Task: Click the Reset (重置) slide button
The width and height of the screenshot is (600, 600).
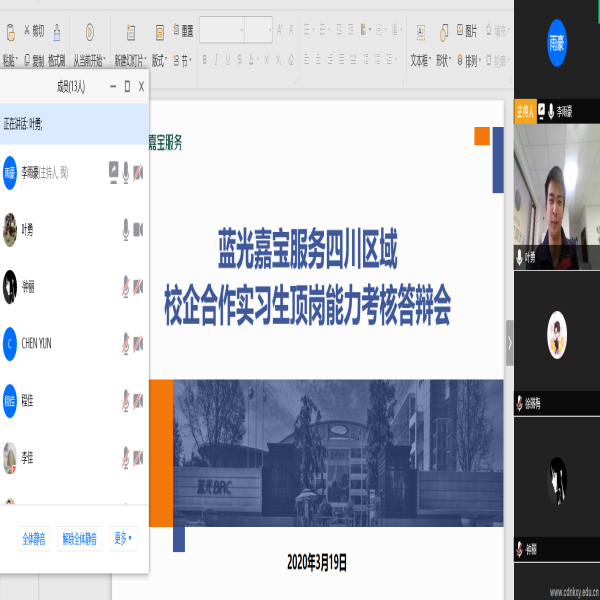Action: pyautogui.click(x=183, y=30)
